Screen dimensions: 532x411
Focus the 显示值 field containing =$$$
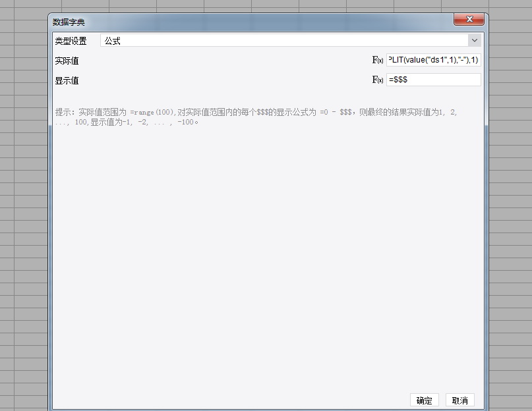(x=433, y=80)
